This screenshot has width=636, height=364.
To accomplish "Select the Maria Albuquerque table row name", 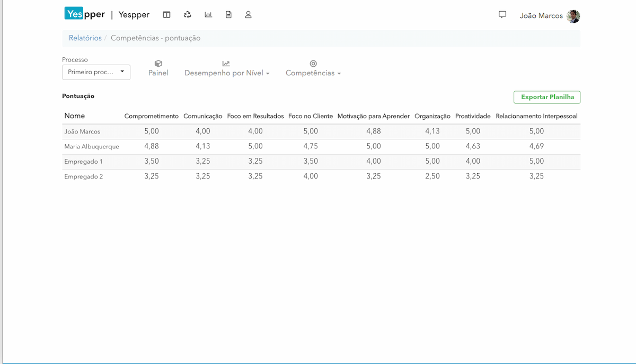I will point(92,147).
